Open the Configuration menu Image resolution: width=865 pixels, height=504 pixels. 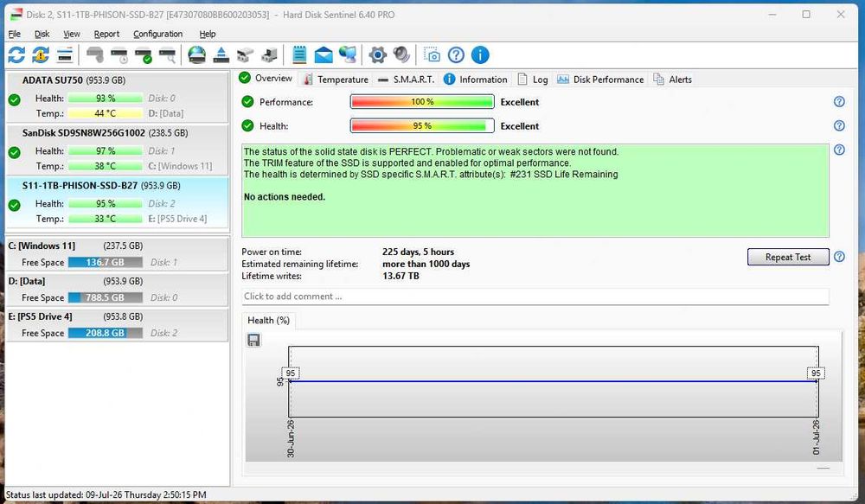click(x=157, y=34)
